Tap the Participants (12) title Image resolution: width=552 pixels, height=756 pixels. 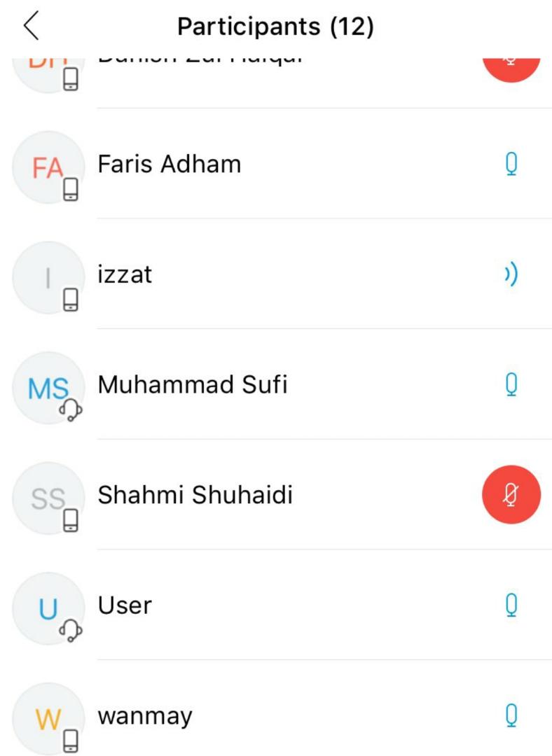click(x=275, y=27)
